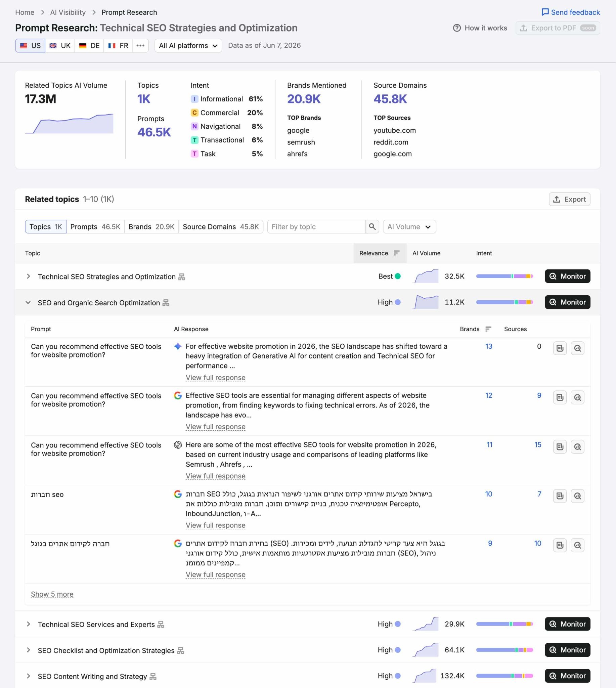Image resolution: width=616 pixels, height=688 pixels.
Task: Click the Brands Mentioned 20.9K value
Action: tap(304, 99)
